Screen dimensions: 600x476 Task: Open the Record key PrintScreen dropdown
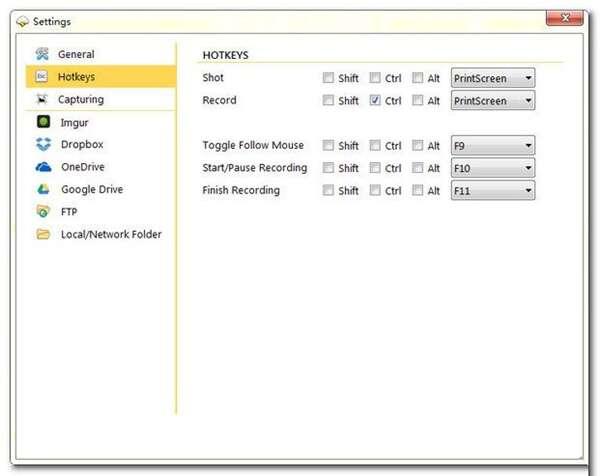pos(492,101)
